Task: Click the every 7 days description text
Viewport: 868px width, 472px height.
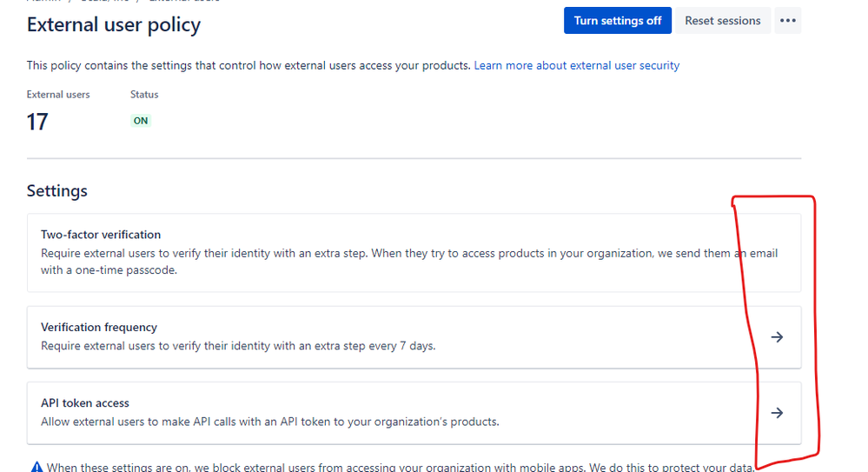Action: click(x=238, y=346)
